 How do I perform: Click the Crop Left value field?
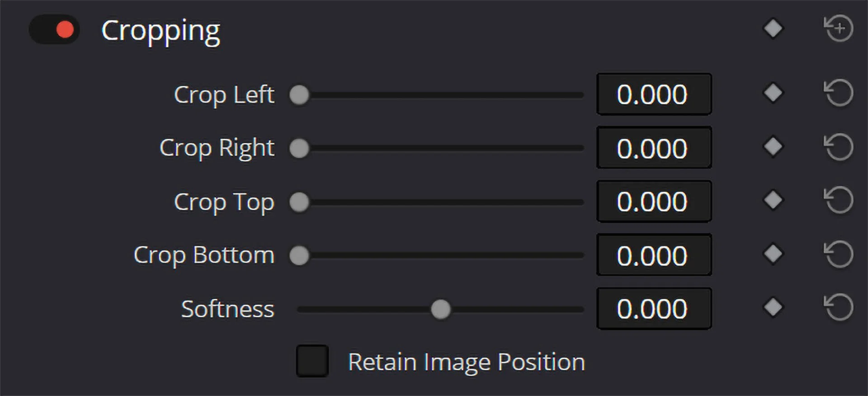coord(654,94)
